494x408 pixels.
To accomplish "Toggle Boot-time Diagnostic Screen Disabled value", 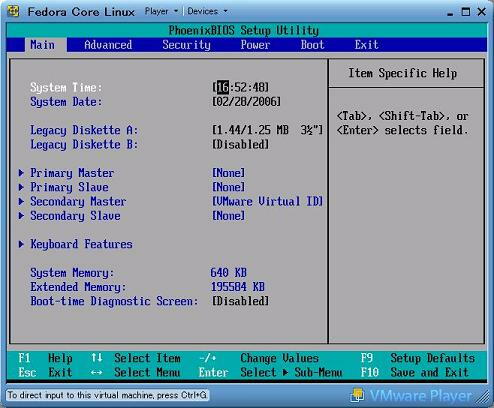I will [240, 301].
